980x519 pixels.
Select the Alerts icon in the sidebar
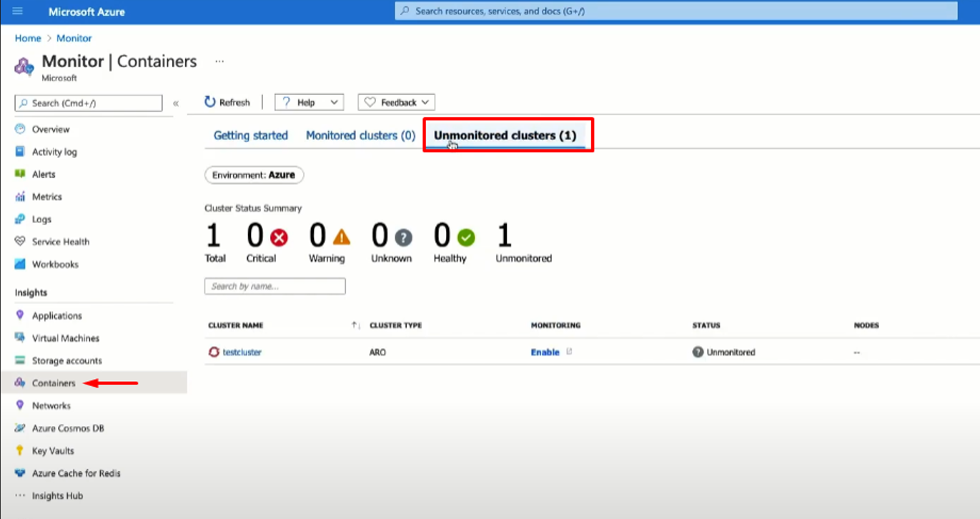44,174
